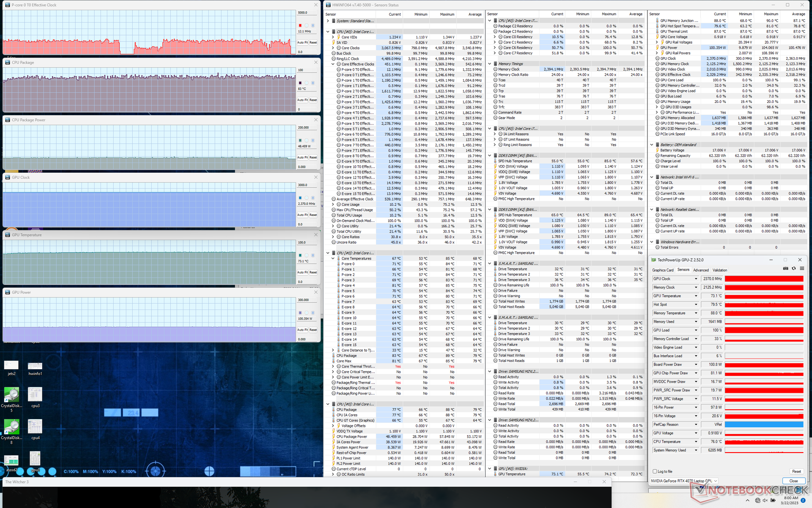Collapse the Core Effective Clocks tree node
Viewport: 812px width, 508px height.
(333, 64)
